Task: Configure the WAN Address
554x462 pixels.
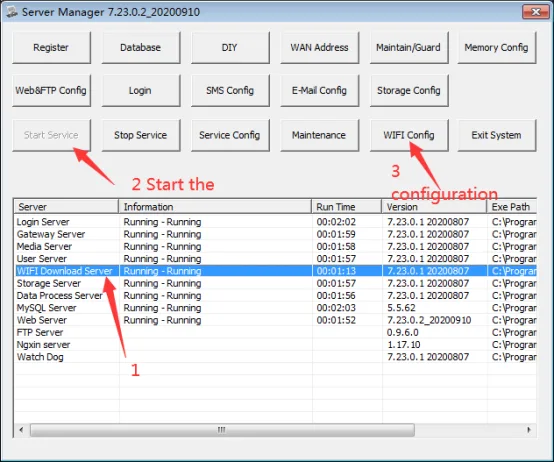Action: click(319, 47)
